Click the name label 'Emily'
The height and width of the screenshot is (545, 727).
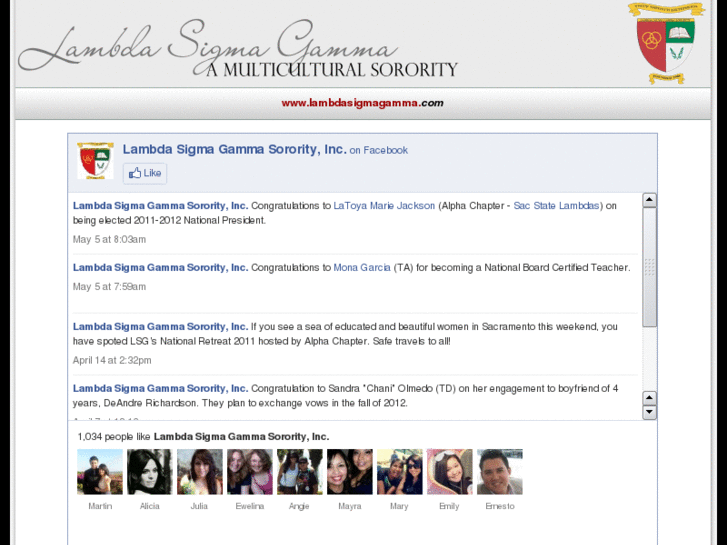[449, 506]
